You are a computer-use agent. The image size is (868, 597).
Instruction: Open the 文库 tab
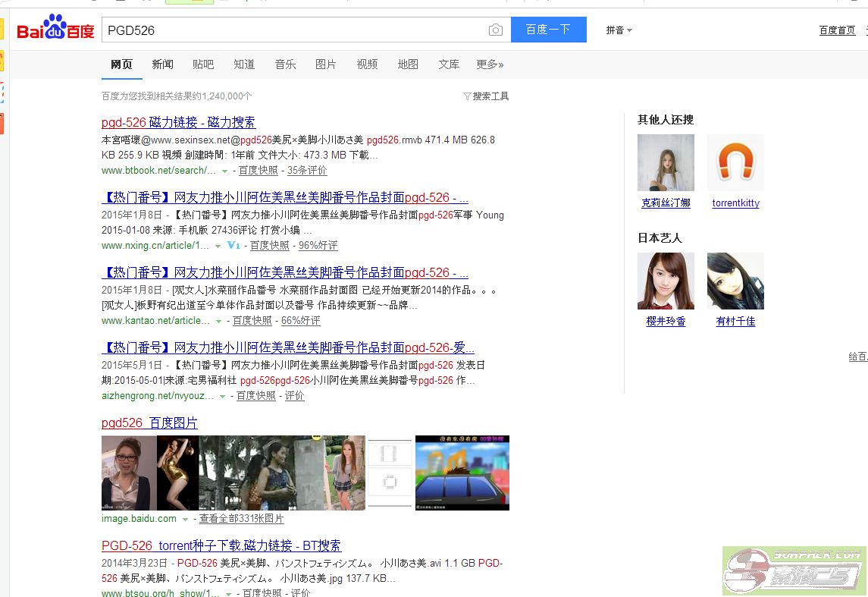(449, 64)
